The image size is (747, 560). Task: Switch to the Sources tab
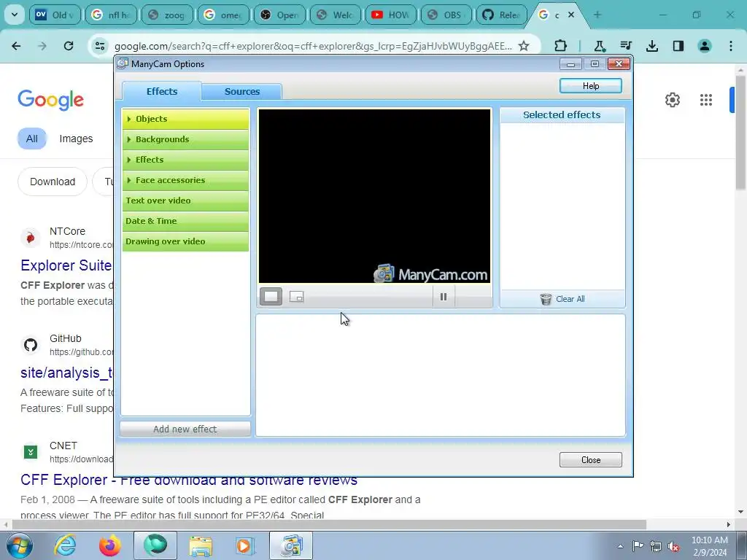pyautogui.click(x=242, y=91)
